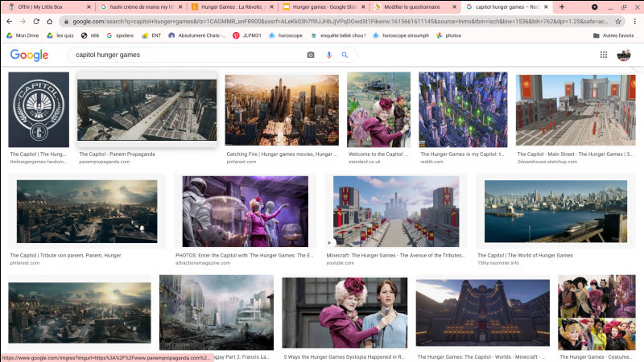Open 'Minecraft: Avenue of the Tributes' video thumbnail
This screenshot has width=644, height=362.
pos(396,212)
